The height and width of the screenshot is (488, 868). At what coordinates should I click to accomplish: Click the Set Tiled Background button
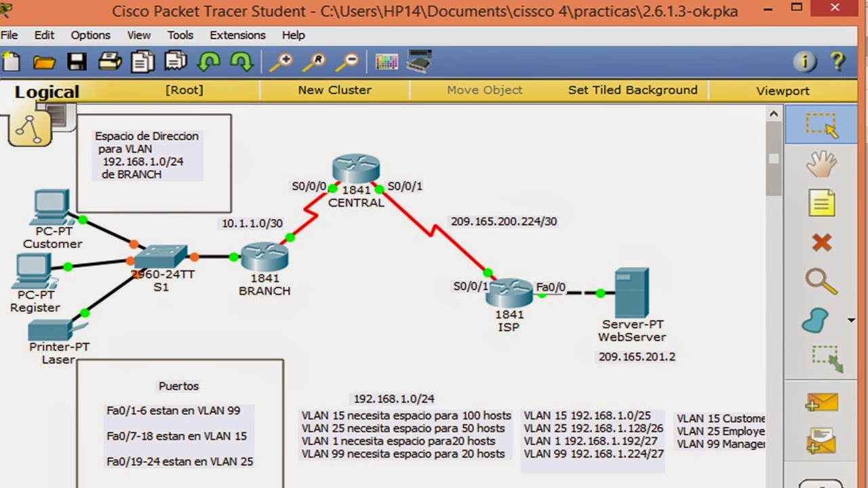(x=632, y=89)
